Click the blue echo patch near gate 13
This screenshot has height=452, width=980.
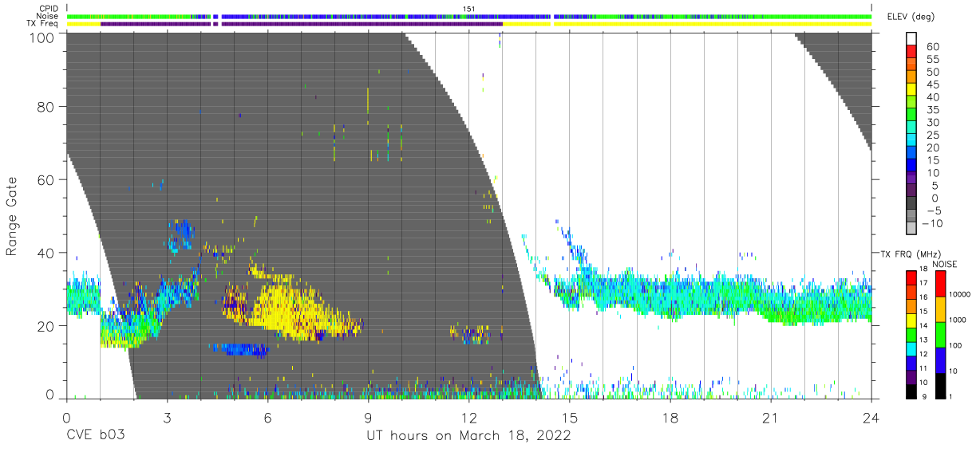pyautogui.click(x=239, y=349)
